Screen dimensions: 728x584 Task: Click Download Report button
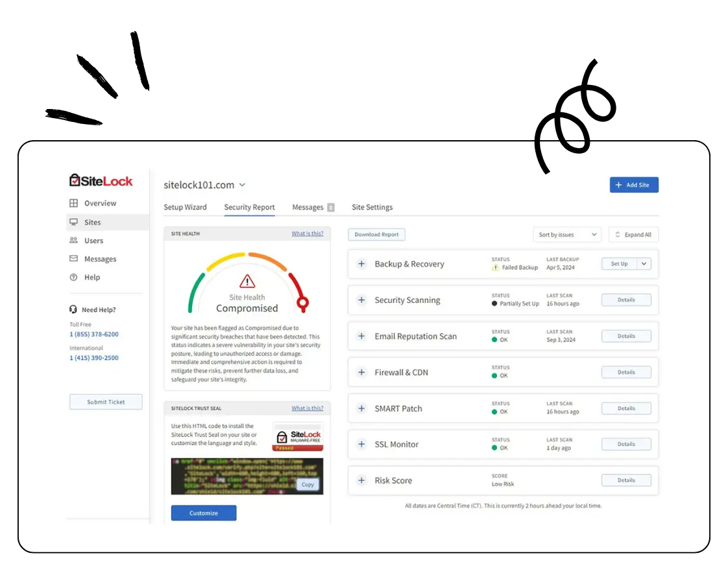coord(376,234)
